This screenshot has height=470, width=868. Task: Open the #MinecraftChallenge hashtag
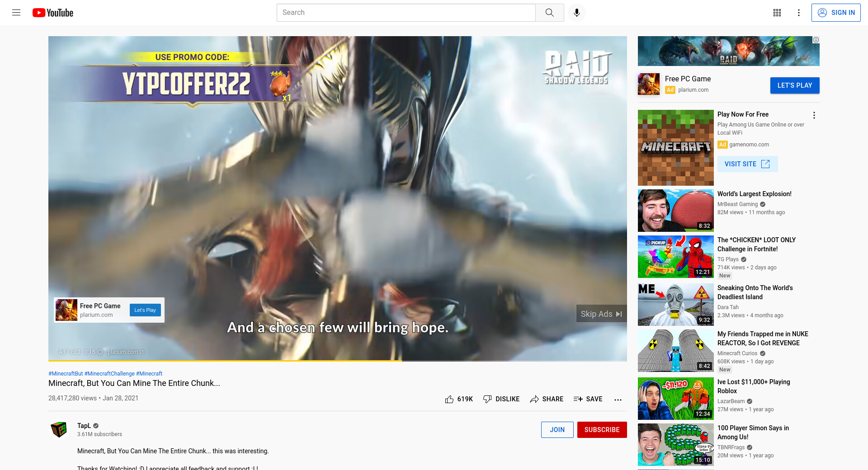tap(109, 374)
